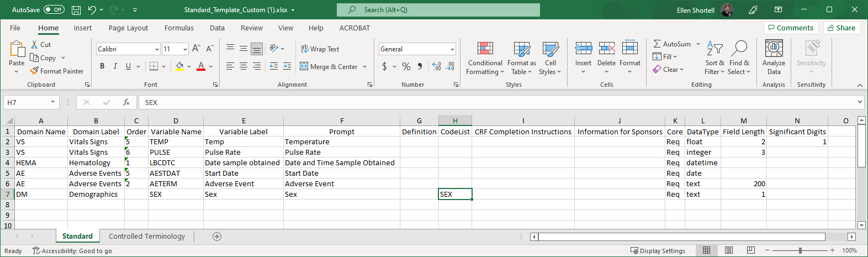Image resolution: width=868 pixels, height=257 pixels.
Task: Toggle Wrap Text
Action: coord(320,49)
